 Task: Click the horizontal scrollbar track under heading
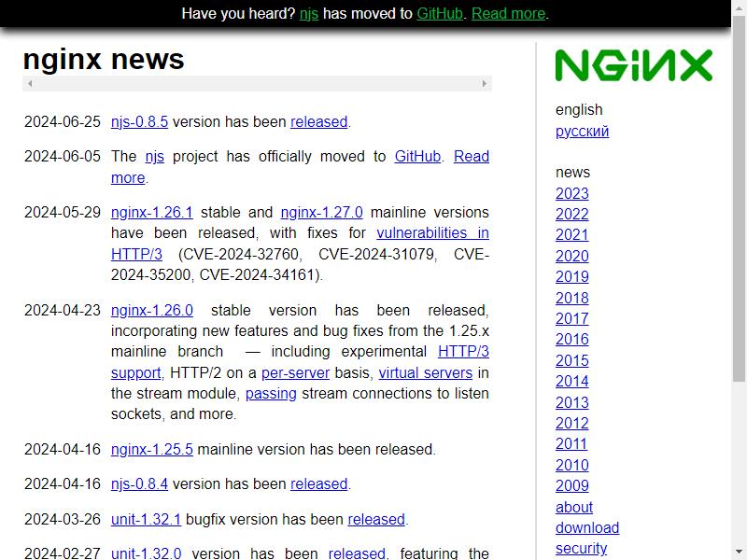[257, 83]
